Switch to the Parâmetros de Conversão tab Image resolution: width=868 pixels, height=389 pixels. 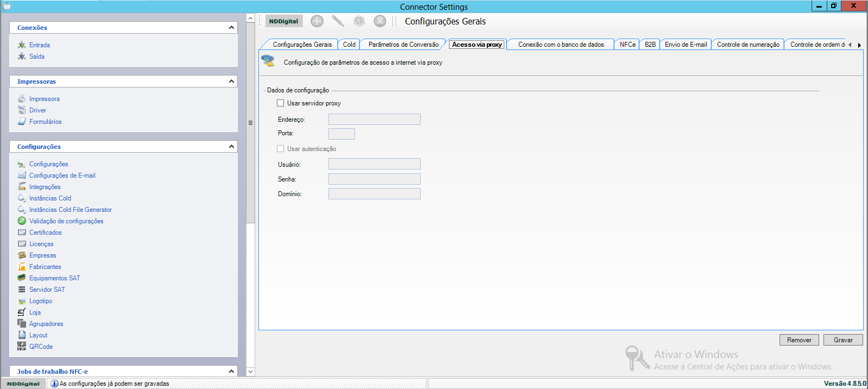pos(403,45)
